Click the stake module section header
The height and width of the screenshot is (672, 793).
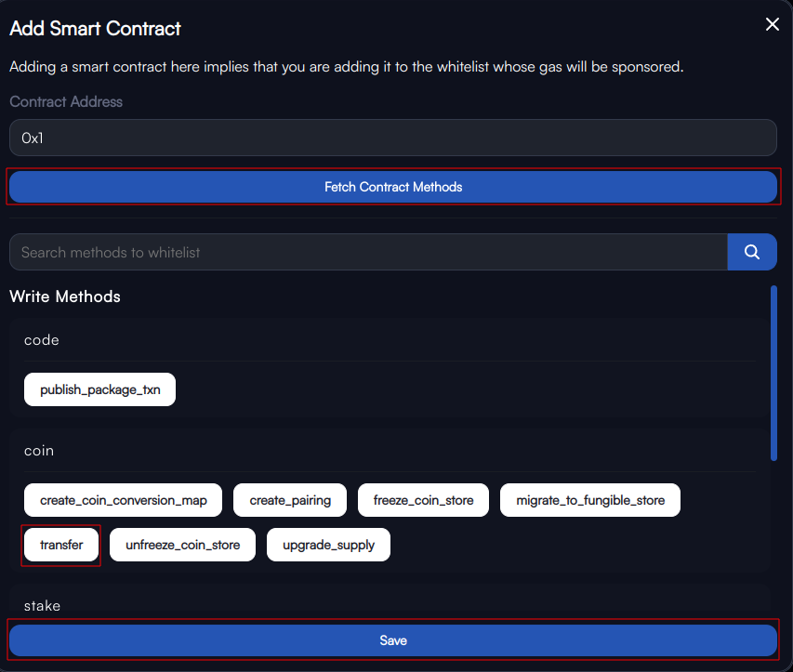coord(42,605)
